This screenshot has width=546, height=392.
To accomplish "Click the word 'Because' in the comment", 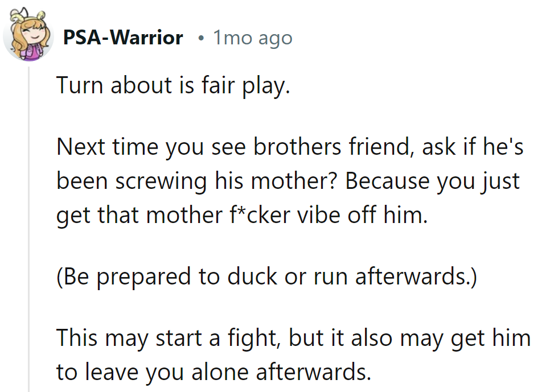I will 387,181.
